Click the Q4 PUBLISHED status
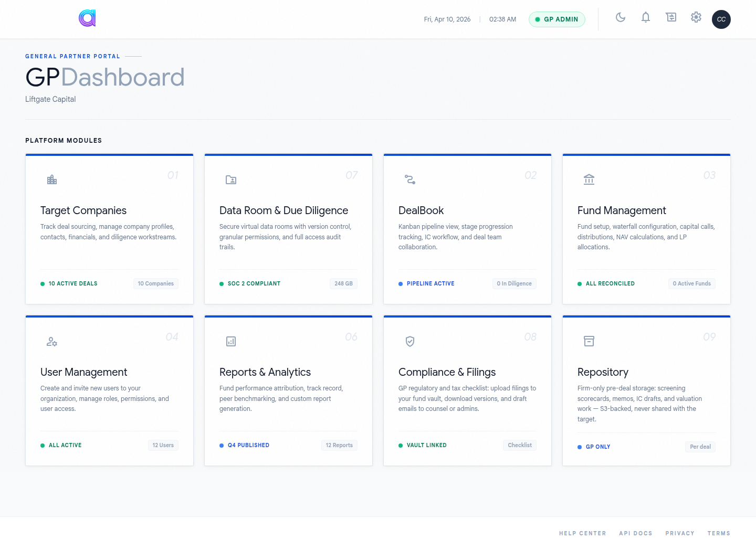 (244, 445)
